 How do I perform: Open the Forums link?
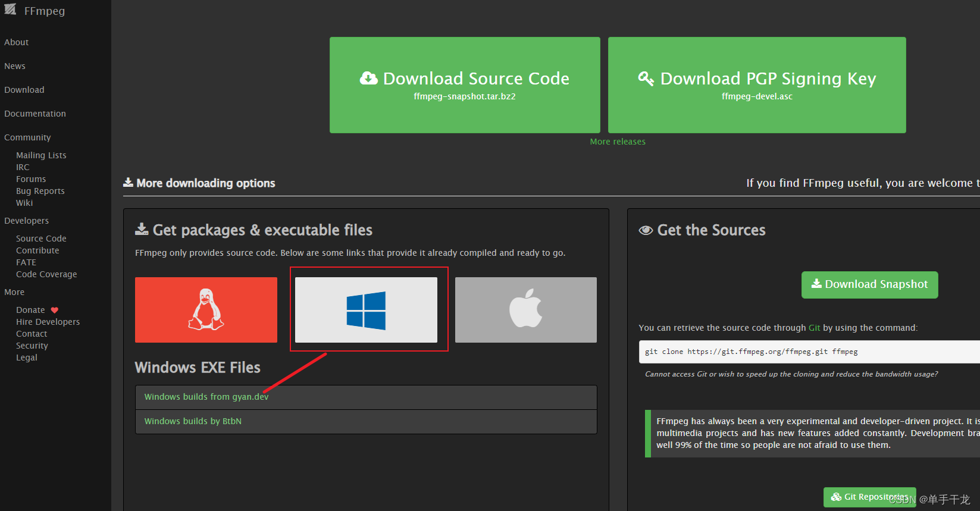tap(31, 179)
